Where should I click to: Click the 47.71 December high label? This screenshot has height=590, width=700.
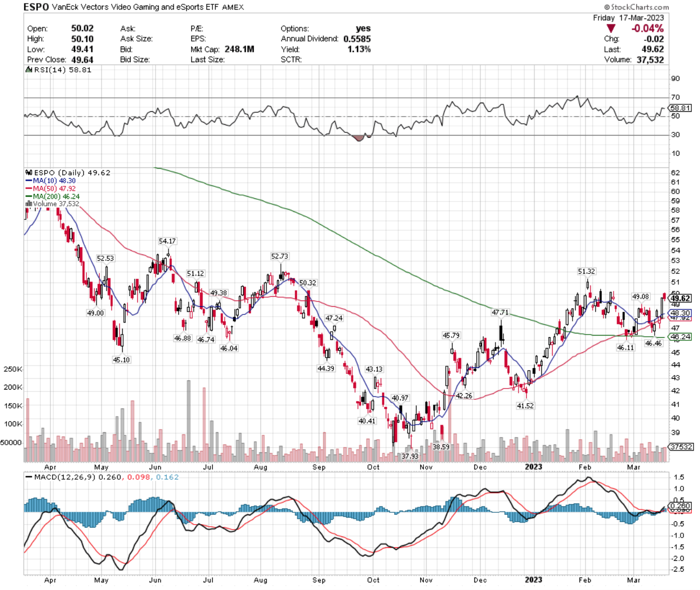(x=500, y=312)
